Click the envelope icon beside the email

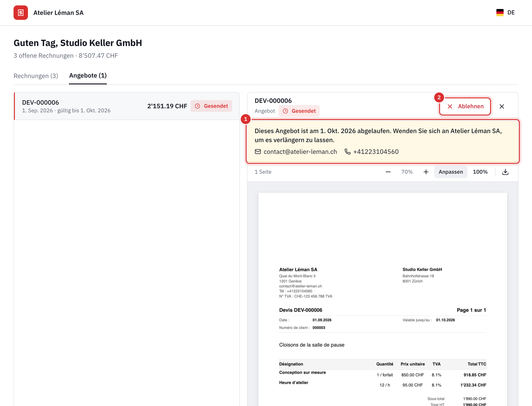point(258,152)
